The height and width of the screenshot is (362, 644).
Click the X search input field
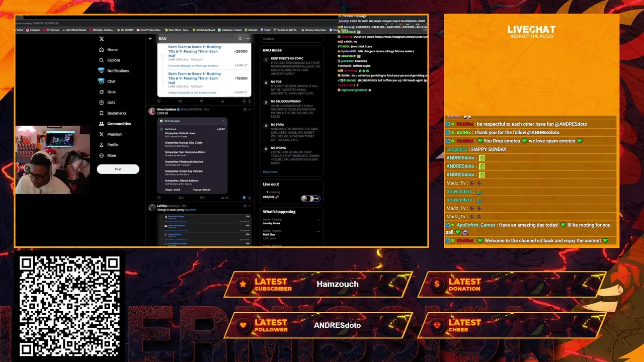click(292, 39)
